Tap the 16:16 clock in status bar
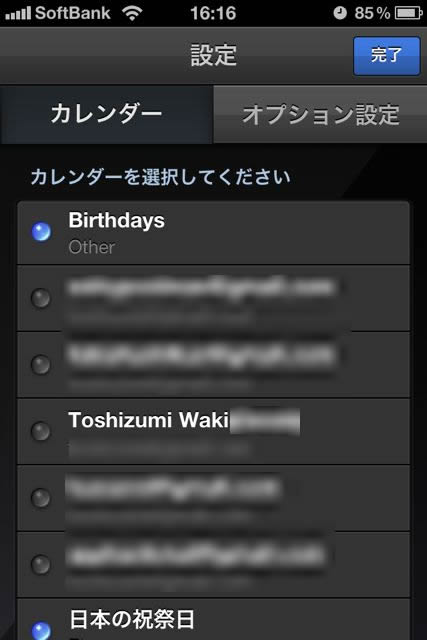This screenshot has height=640, width=427. 213,13
